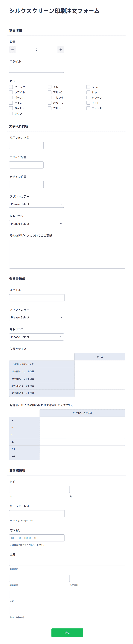Screen dimensions: 133x644
Task: Expand 縁取りカラー dropdown under 文字入れ内容
Action: [37, 224]
